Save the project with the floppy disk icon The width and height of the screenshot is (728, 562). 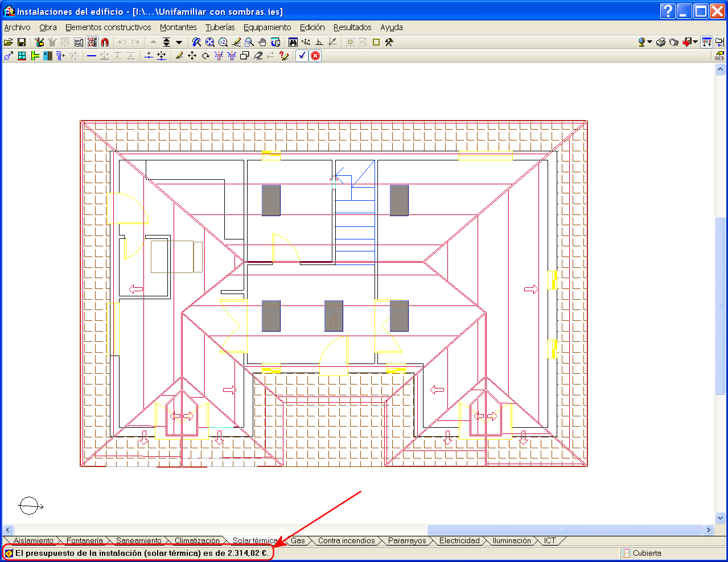coord(22,42)
